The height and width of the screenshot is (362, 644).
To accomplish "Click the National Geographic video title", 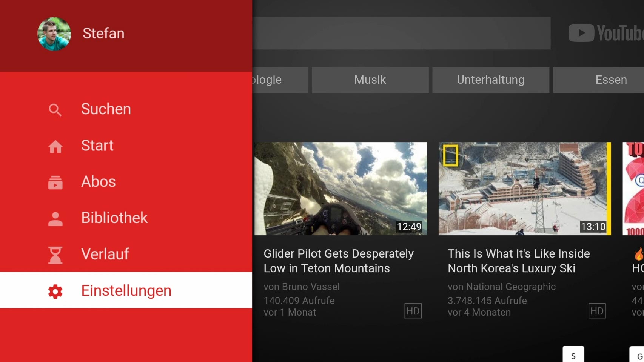I will [x=518, y=261].
